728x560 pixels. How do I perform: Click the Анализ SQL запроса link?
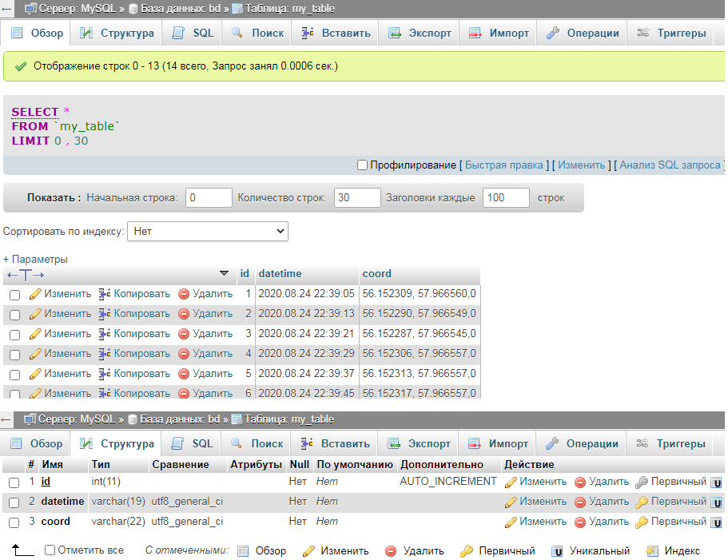(x=670, y=165)
